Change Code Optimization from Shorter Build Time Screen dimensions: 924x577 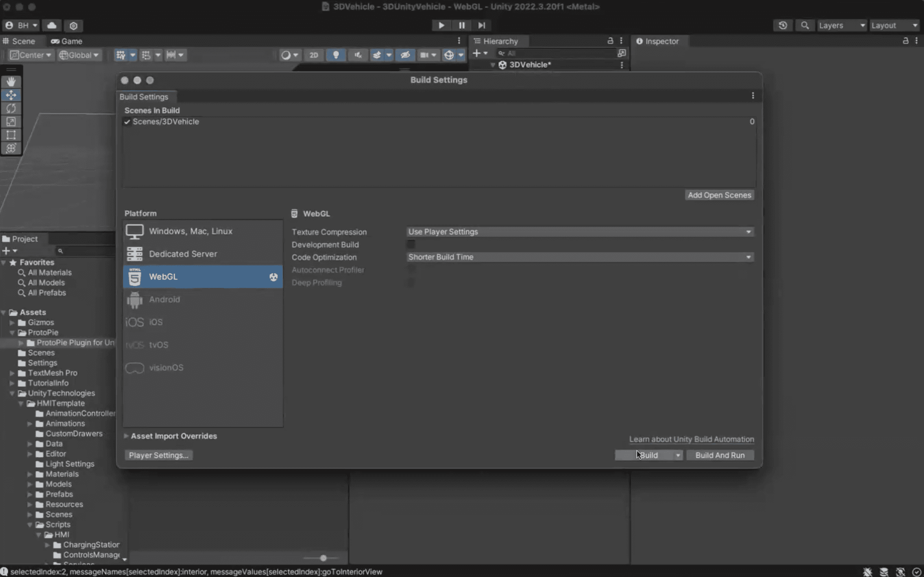coord(579,257)
